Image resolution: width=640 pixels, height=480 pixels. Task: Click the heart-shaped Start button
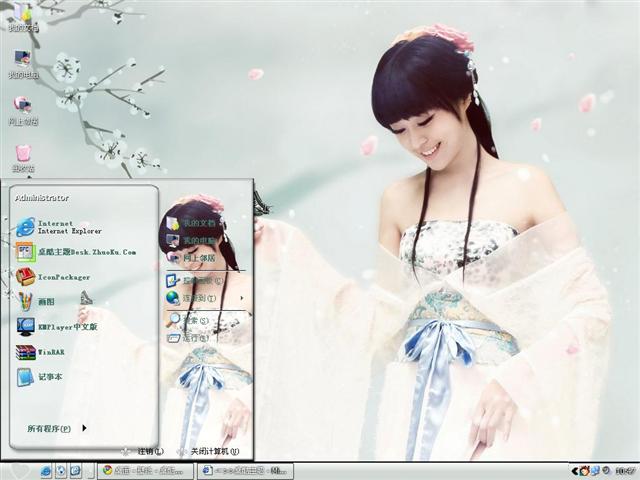pyautogui.click(x=18, y=471)
